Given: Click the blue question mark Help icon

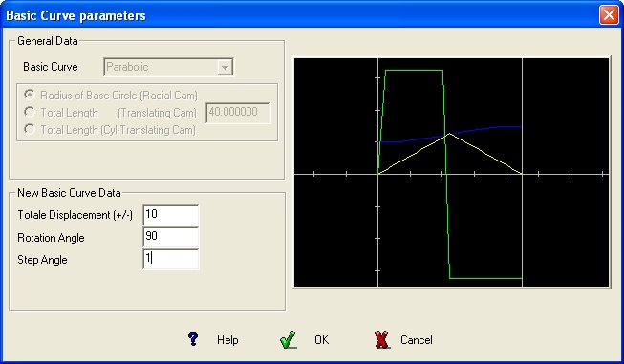Looking at the screenshot, I should tap(193, 339).
